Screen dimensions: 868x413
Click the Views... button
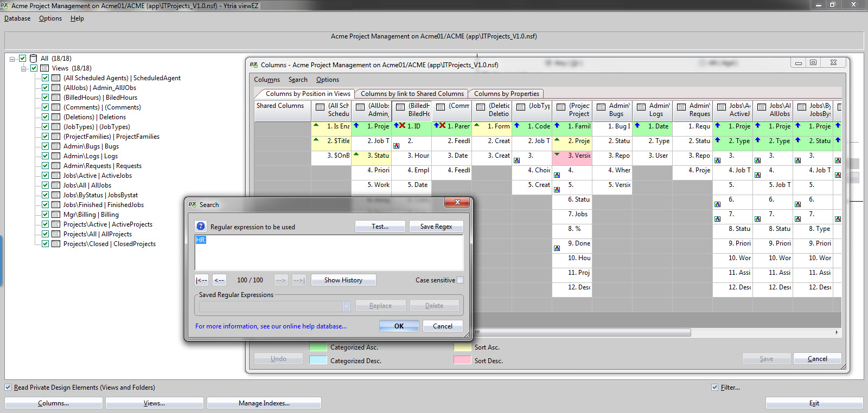point(155,403)
